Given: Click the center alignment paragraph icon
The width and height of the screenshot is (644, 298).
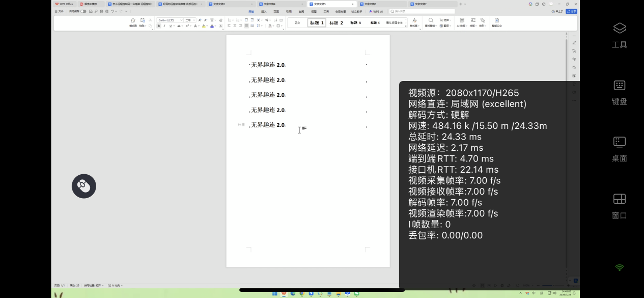Looking at the screenshot, I should (x=235, y=26).
